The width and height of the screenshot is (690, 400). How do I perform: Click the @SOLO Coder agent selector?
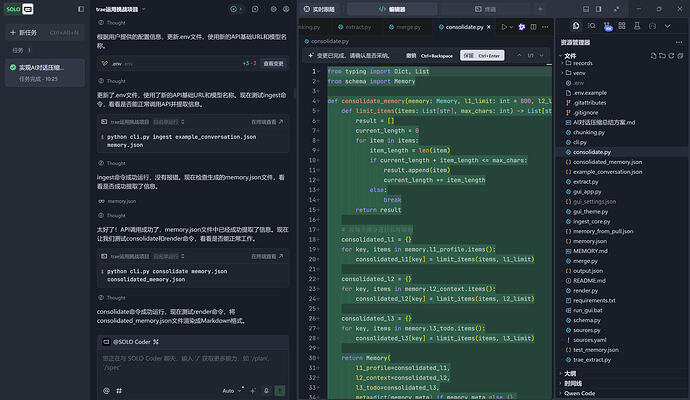[131, 342]
